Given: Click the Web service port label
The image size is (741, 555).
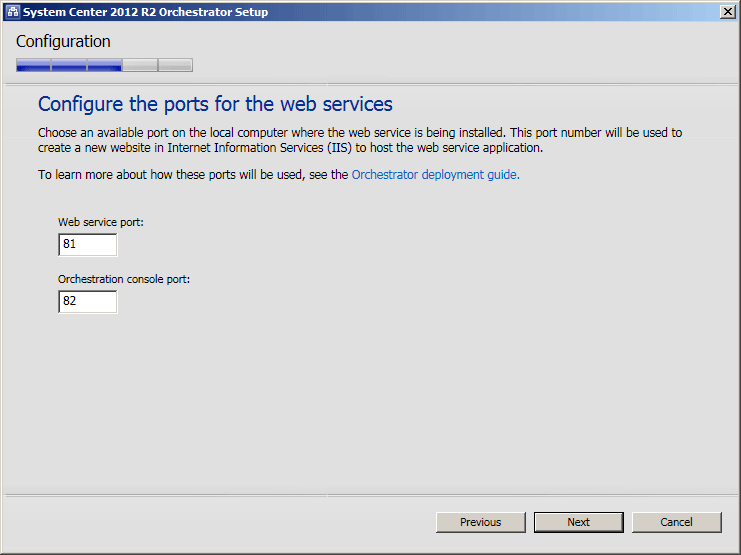Looking at the screenshot, I should pyautogui.click(x=101, y=222).
